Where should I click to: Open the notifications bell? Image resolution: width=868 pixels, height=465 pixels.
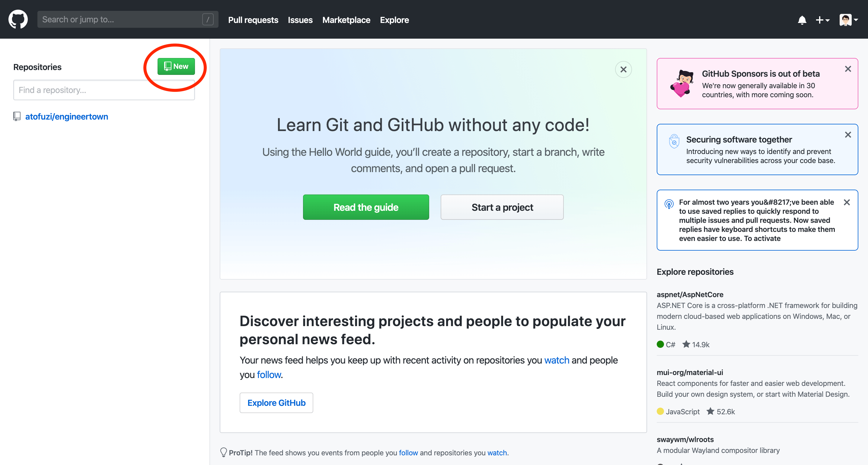802,20
